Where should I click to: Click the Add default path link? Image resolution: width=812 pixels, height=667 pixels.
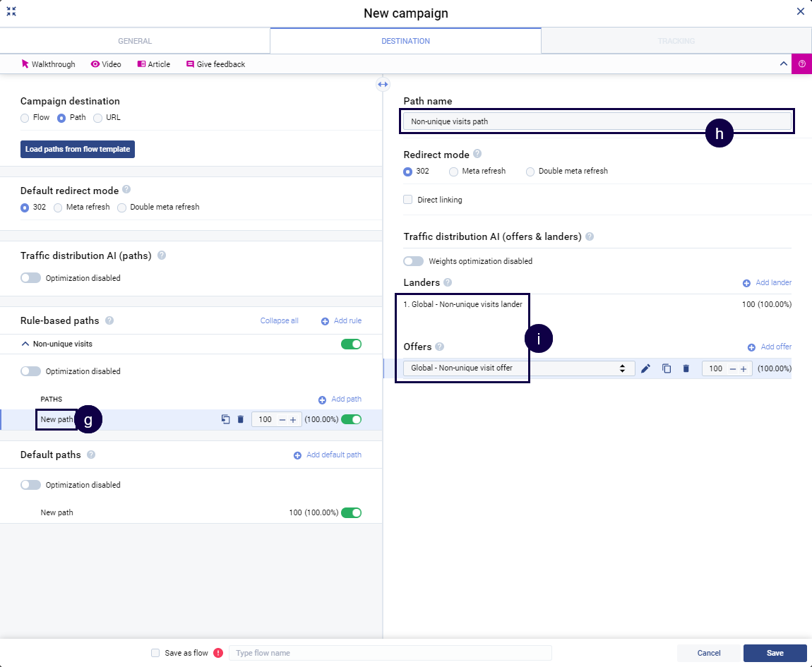tap(328, 455)
